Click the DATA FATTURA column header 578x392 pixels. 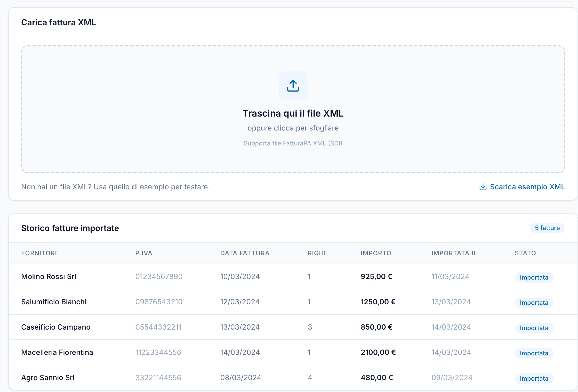pyautogui.click(x=245, y=253)
